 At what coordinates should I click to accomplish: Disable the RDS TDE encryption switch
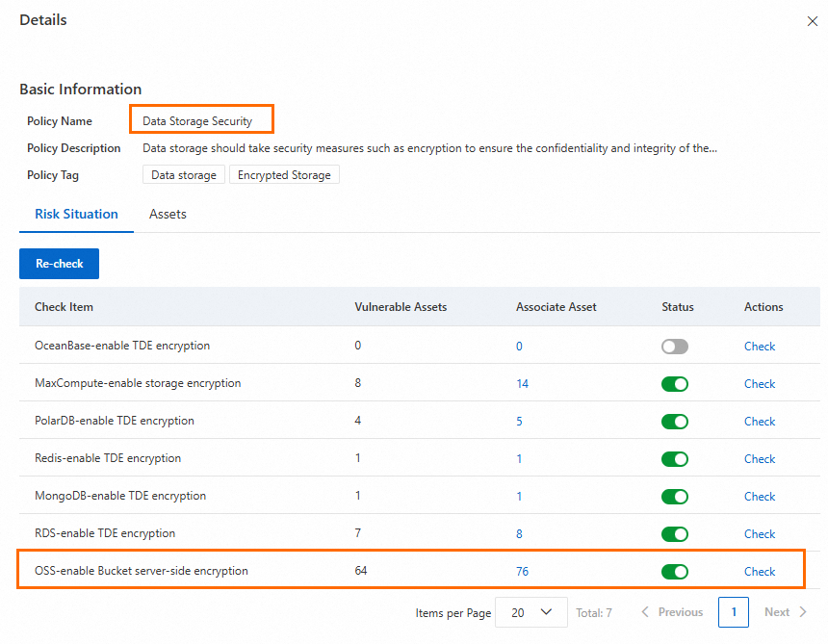click(x=675, y=534)
